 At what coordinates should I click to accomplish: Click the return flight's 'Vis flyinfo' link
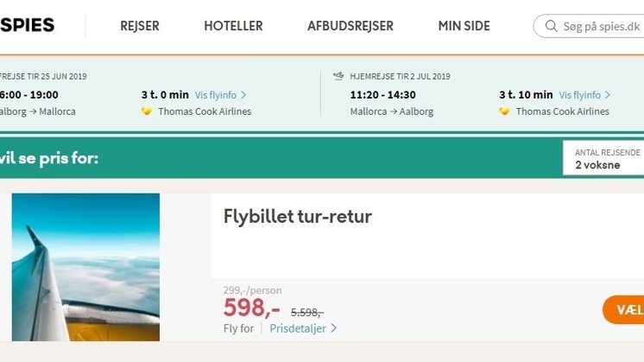(x=579, y=95)
